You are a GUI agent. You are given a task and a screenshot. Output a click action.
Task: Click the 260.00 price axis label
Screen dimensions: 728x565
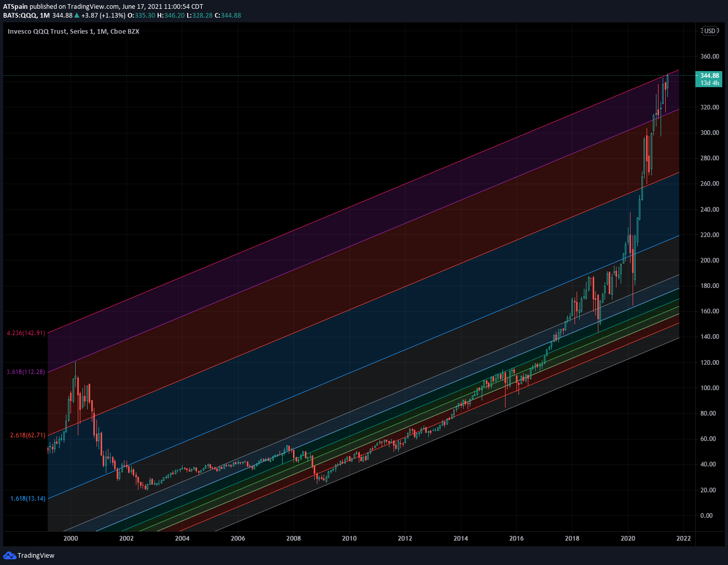pos(709,184)
